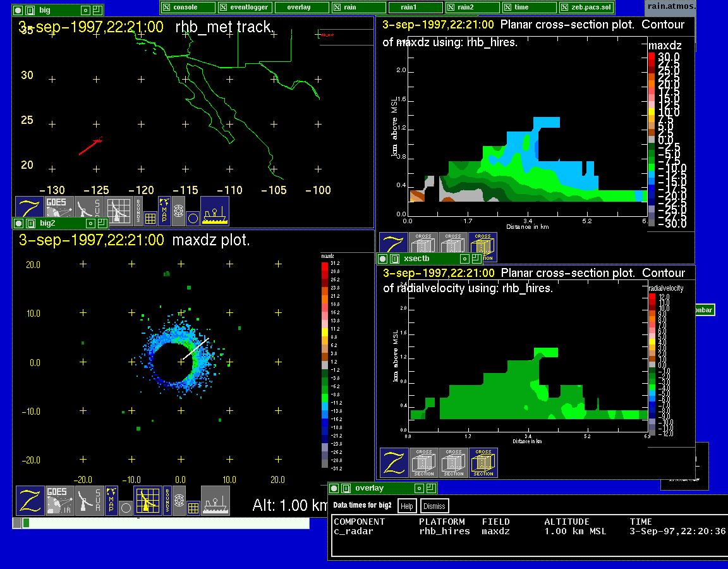Toggle the MAP overlay icon in big window
The width and height of the screenshot is (728, 569).
click(164, 211)
